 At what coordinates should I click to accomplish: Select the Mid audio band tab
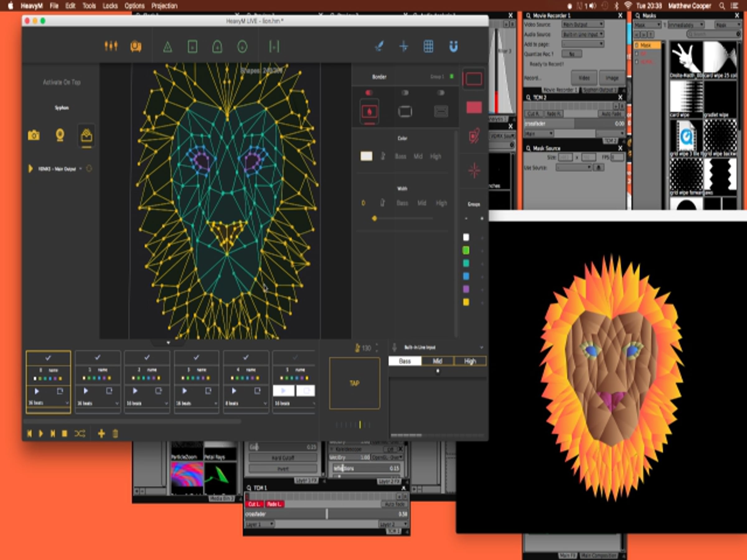(x=437, y=361)
